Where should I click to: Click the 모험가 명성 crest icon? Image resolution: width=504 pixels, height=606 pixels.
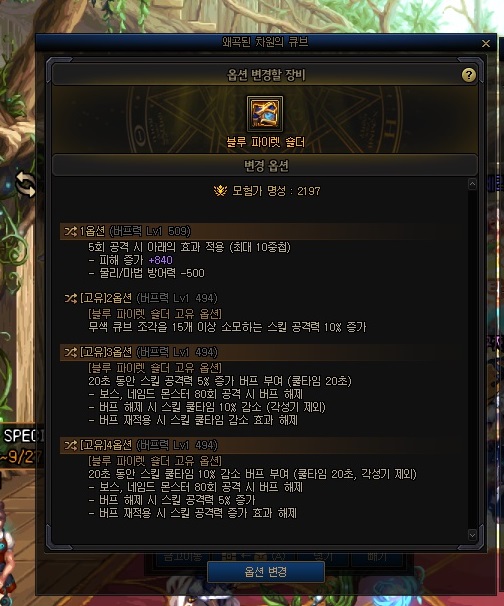[x=220, y=191]
